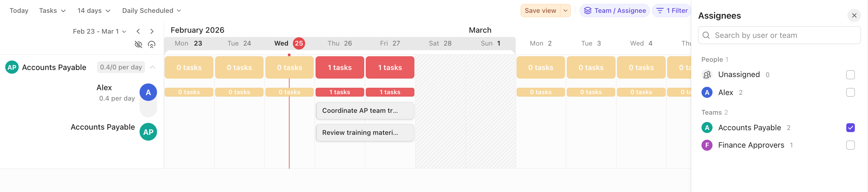Click the red utilization bar on Thu 26

[x=339, y=67]
